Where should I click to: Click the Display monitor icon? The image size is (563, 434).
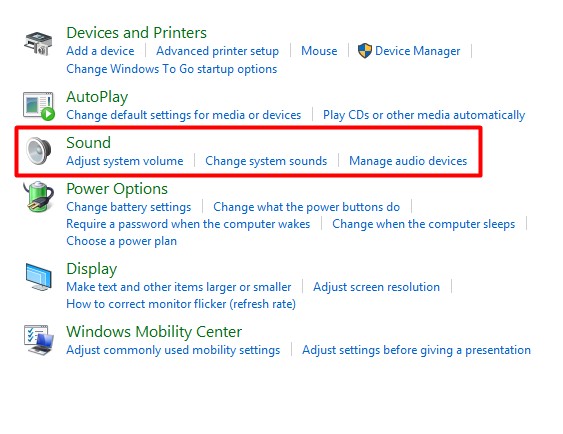click(39, 277)
